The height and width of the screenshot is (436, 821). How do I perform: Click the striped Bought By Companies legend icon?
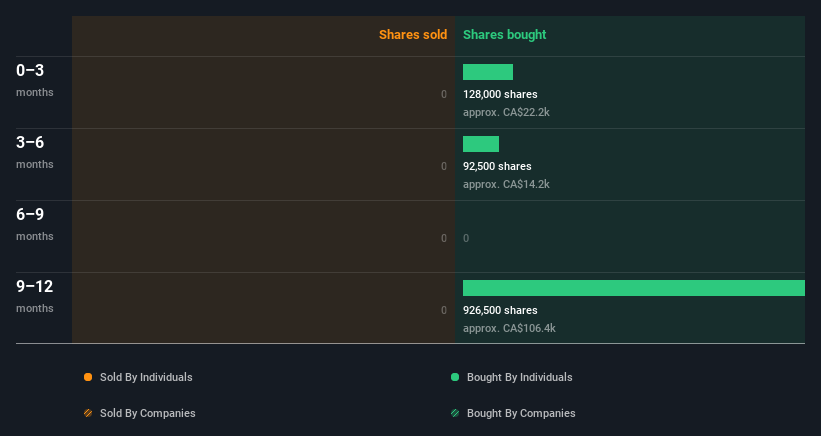455,413
